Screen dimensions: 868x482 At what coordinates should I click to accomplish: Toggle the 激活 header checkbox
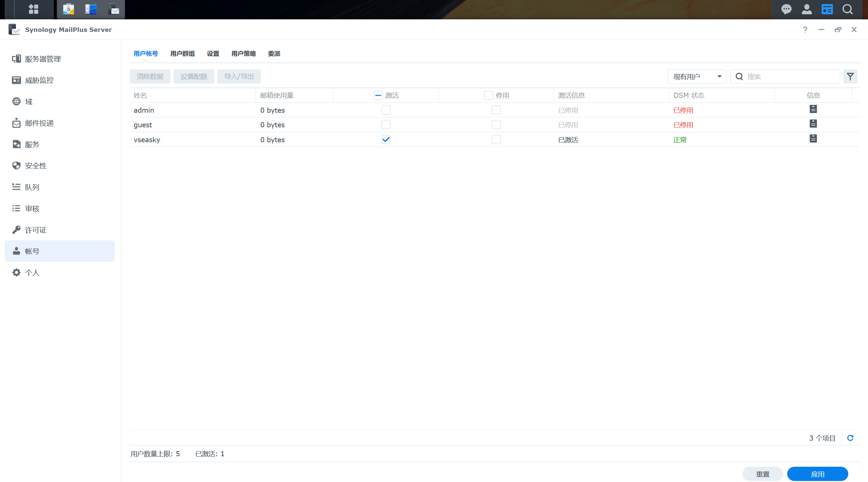(x=378, y=95)
